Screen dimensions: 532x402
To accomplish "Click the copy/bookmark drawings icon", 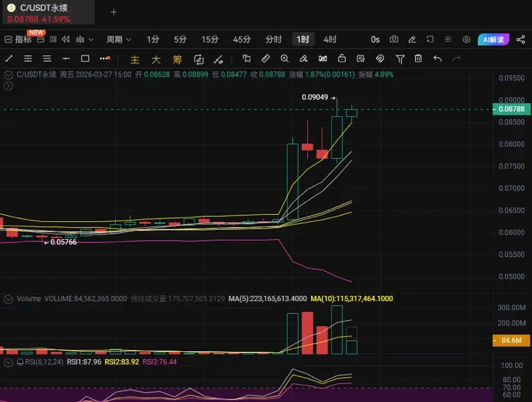I will [246, 59].
